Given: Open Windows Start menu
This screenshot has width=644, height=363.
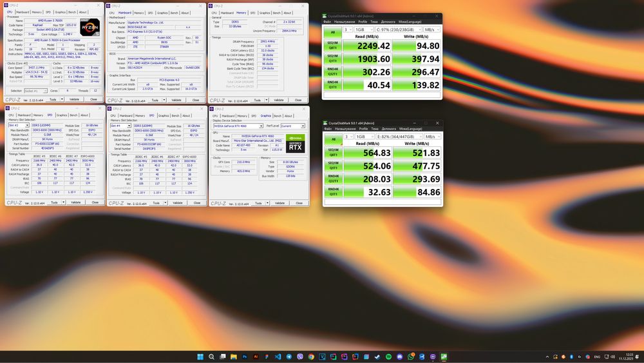Looking at the screenshot, I should [x=200, y=357].
